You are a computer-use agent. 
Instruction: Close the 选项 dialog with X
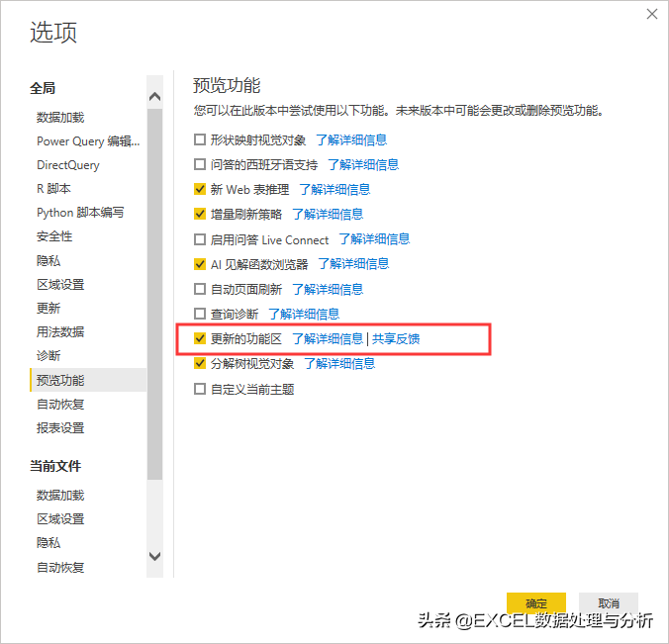[651, 14]
